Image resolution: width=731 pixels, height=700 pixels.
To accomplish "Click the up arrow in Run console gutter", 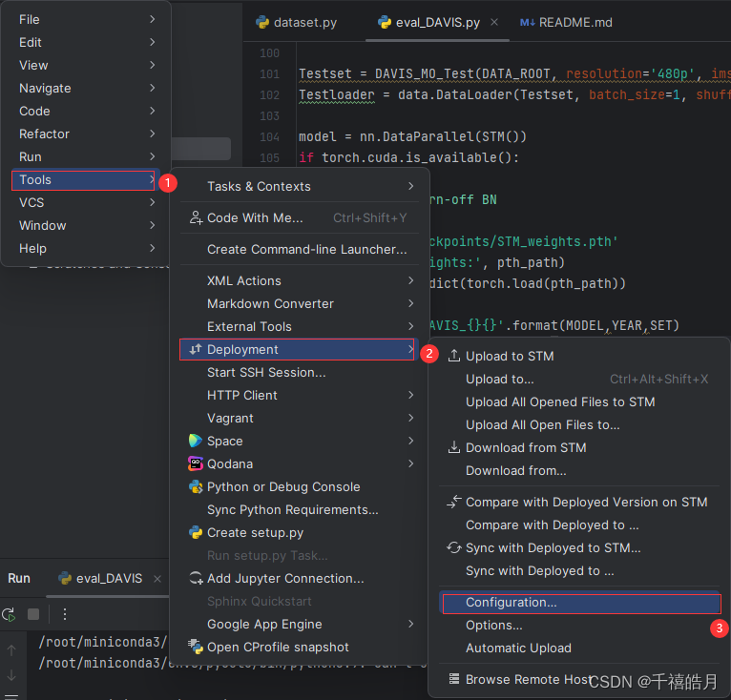I will point(11,650).
